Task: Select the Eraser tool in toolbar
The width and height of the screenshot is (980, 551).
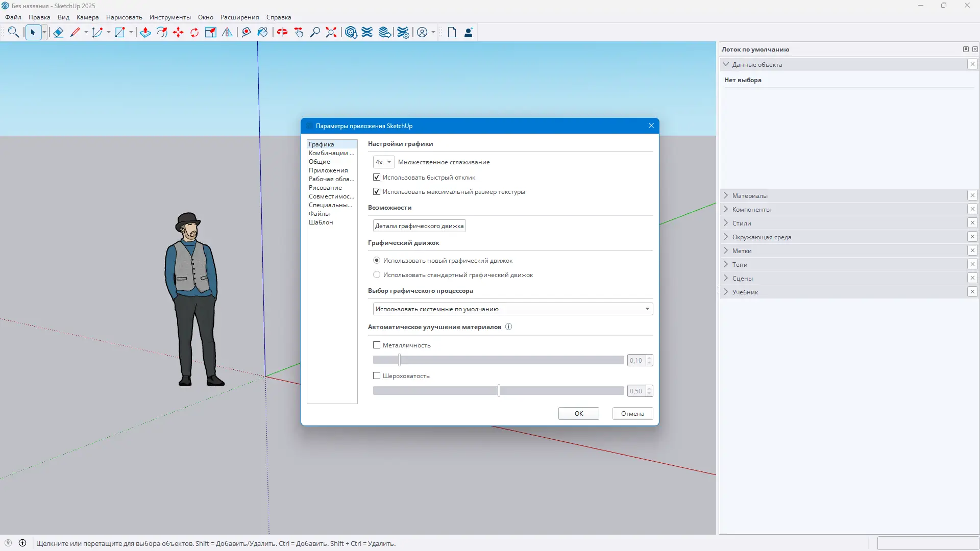Action: tap(58, 33)
